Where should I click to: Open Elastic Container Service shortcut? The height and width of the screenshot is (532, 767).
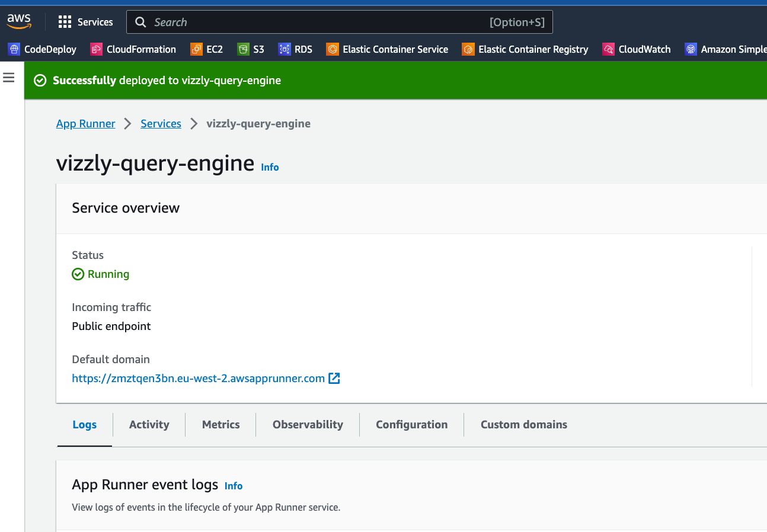tap(395, 49)
